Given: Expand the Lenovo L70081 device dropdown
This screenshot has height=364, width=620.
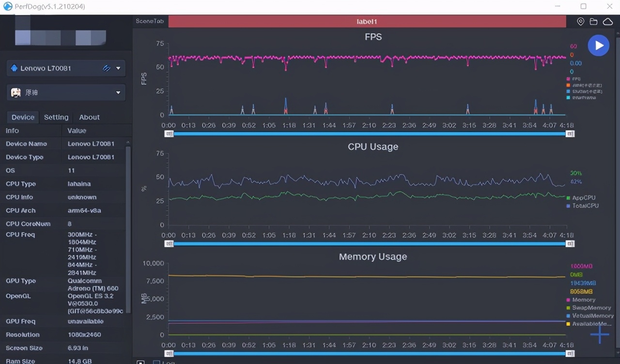Looking at the screenshot, I should pyautogui.click(x=118, y=68).
